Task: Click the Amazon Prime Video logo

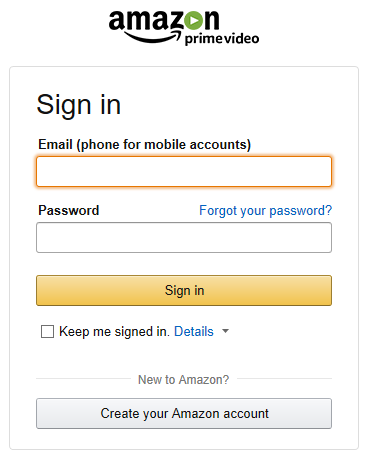Action: pos(184,28)
